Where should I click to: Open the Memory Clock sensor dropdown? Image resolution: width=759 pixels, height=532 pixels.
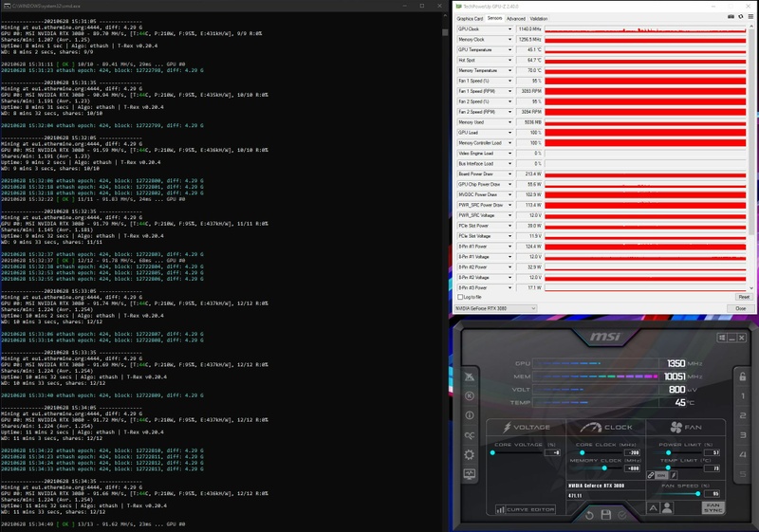tap(509, 40)
